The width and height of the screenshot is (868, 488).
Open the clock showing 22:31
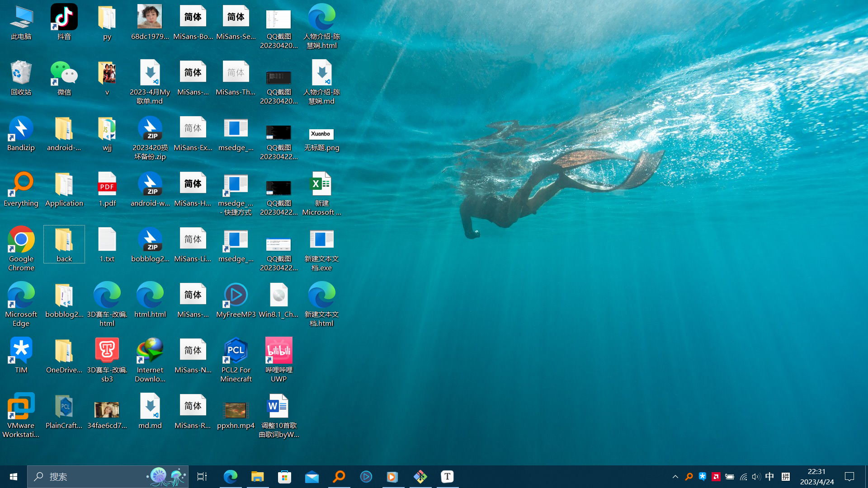817,477
